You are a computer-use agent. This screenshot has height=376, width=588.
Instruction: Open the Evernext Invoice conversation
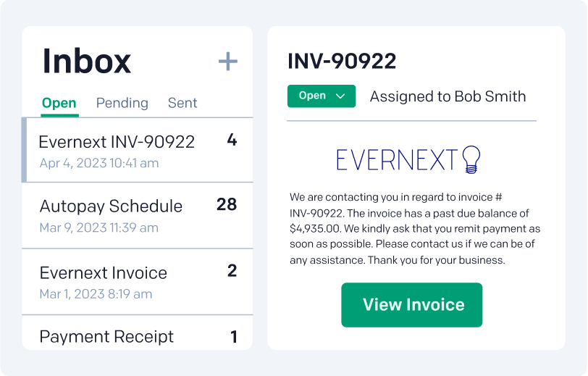pyautogui.click(x=138, y=282)
